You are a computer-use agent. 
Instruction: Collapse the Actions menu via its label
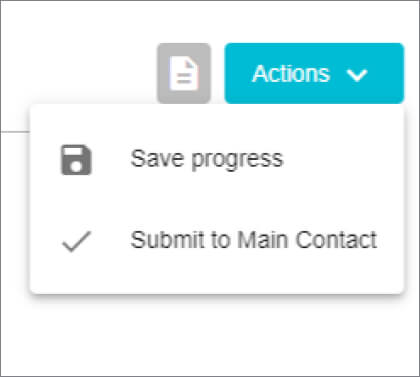291,73
